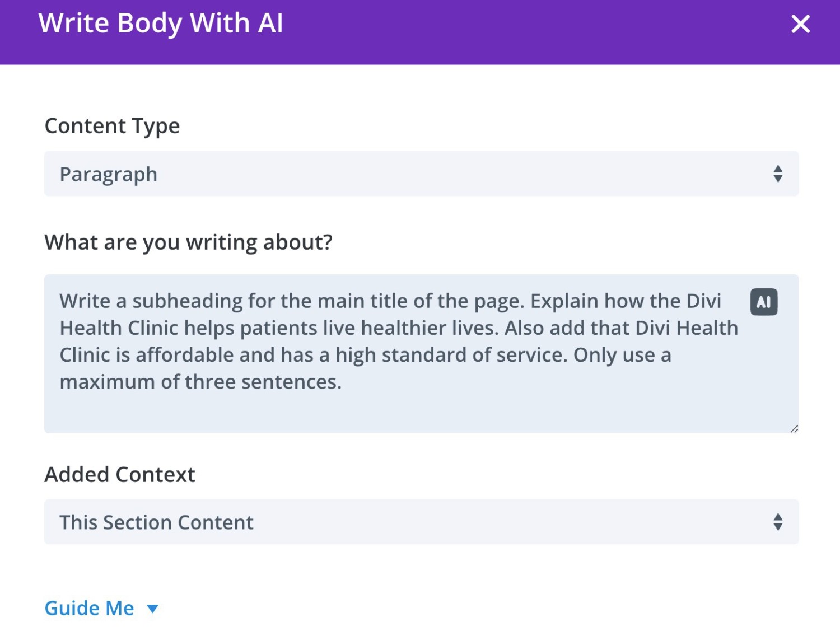Click the purple header bar
This screenshot has height=636, width=840.
pos(420,32)
